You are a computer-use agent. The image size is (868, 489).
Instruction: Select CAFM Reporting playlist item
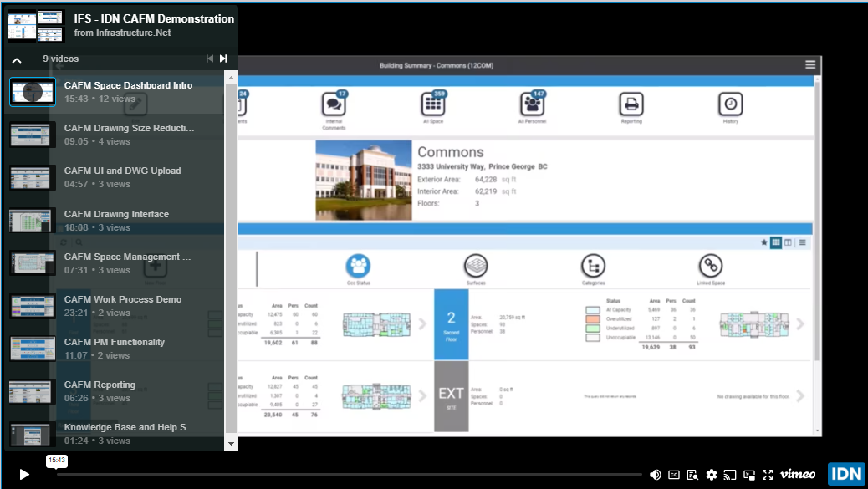point(100,385)
